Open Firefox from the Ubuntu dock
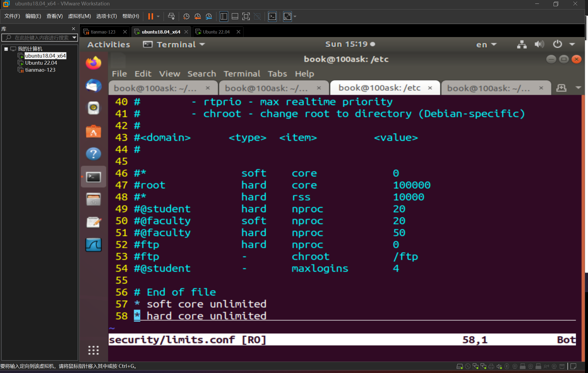This screenshot has height=373, width=588. click(93, 63)
